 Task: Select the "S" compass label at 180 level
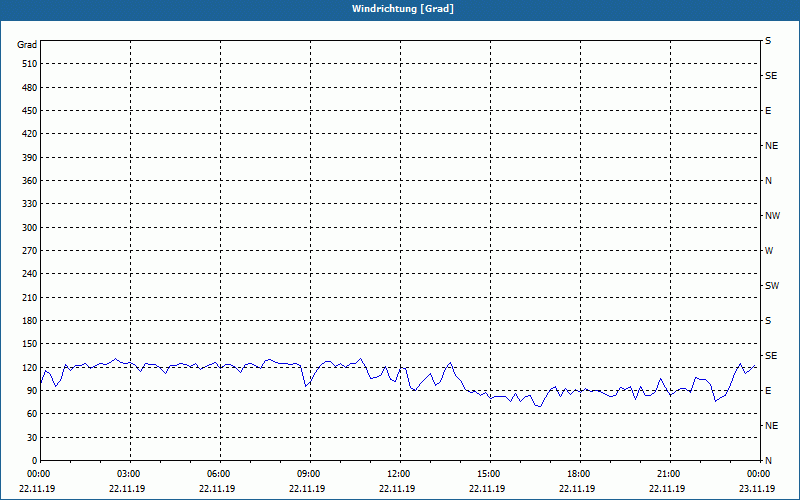click(768, 320)
